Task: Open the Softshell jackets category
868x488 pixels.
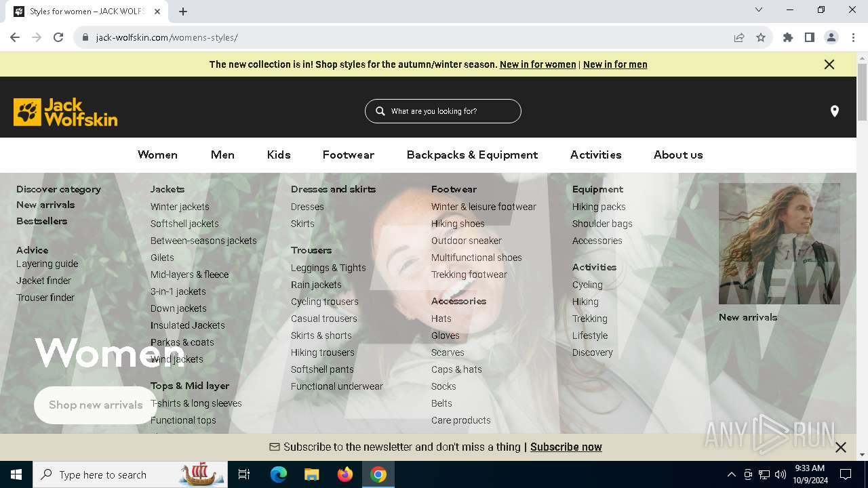Action: click(x=184, y=224)
